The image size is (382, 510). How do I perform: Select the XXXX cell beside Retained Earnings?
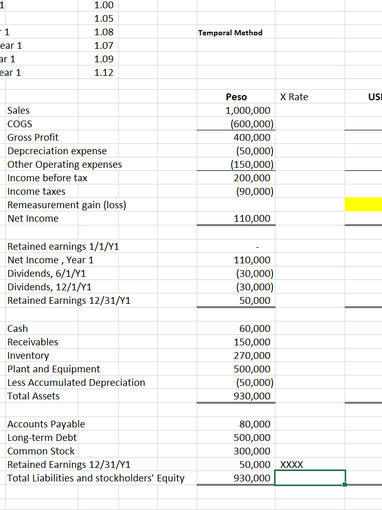(x=310, y=465)
